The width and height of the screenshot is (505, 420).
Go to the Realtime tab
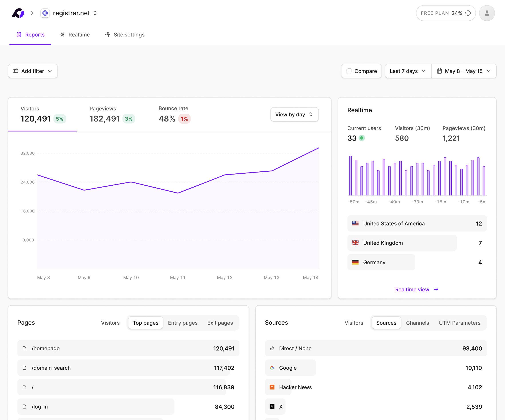pyautogui.click(x=74, y=35)
